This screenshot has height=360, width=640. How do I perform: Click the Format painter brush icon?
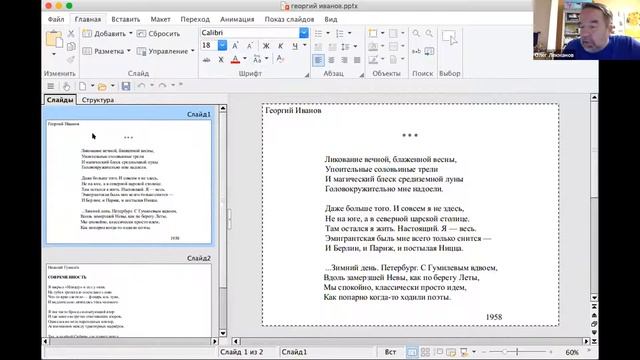coord(71,60)
